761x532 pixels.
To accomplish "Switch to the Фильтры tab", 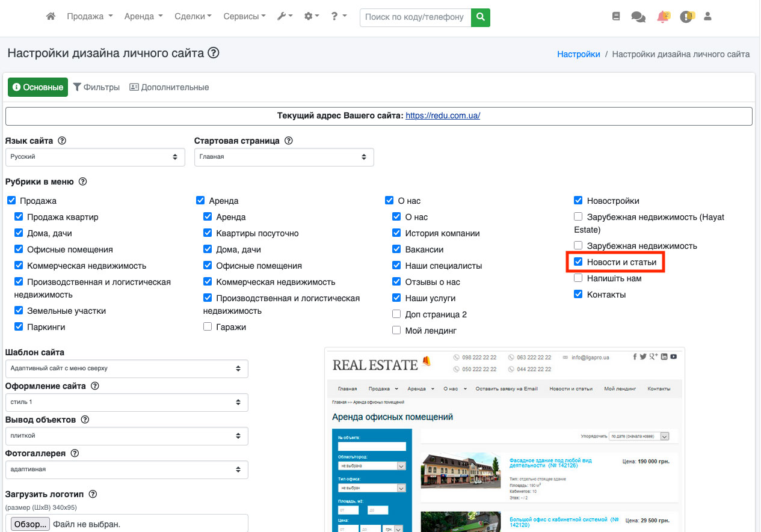I will 96,87.
